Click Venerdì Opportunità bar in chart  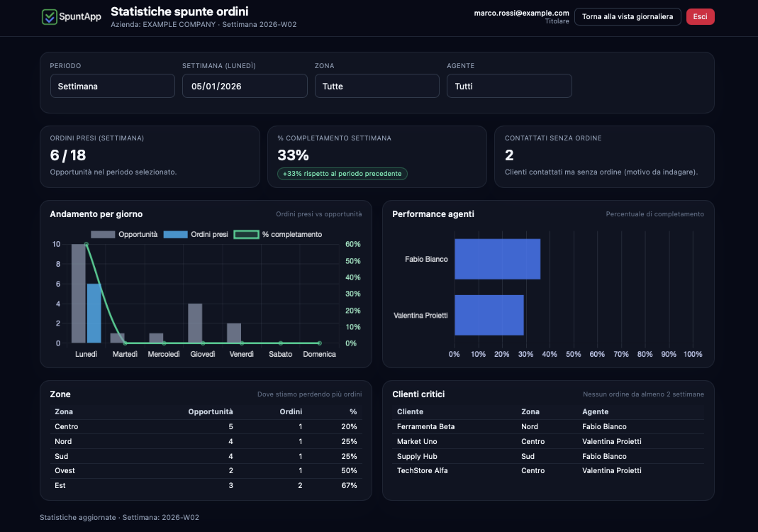click(x=234, y=333)
